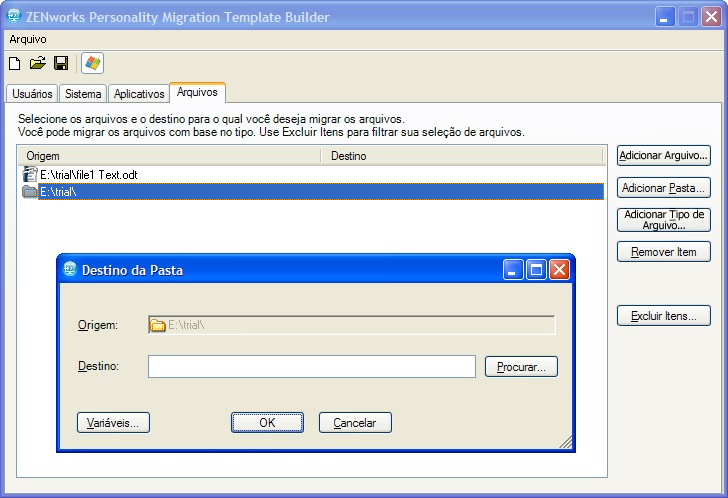Screen dimensions: 728x498
Task: Click Procurar to browse destination
Action: coord(521,367)
